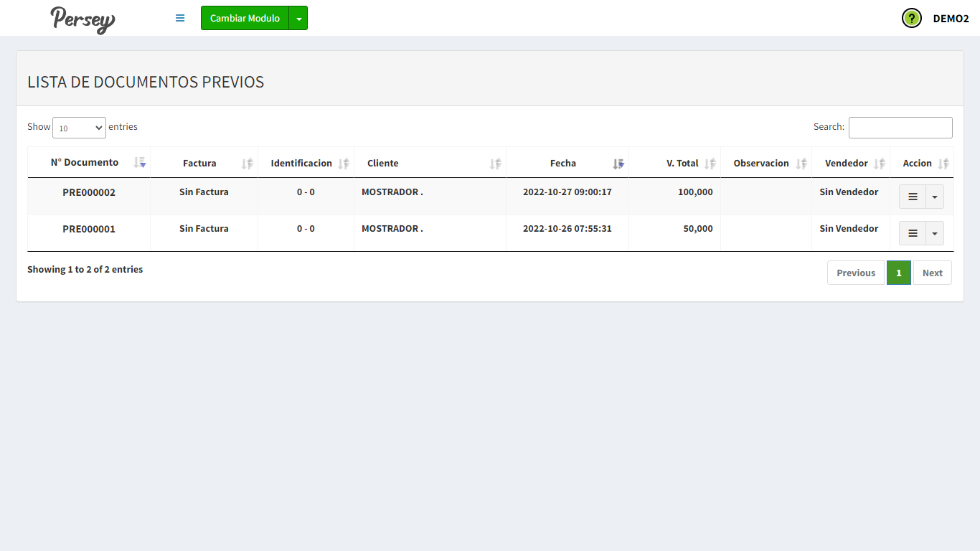Click the Persey logo
The image size is (980, 551).
coord(83,19)
